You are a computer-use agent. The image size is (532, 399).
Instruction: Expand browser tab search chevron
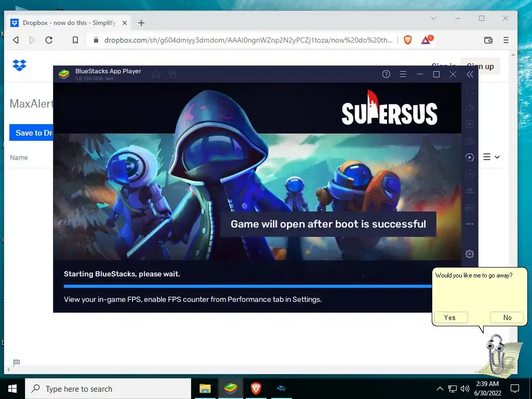click(x=434, y=18)
